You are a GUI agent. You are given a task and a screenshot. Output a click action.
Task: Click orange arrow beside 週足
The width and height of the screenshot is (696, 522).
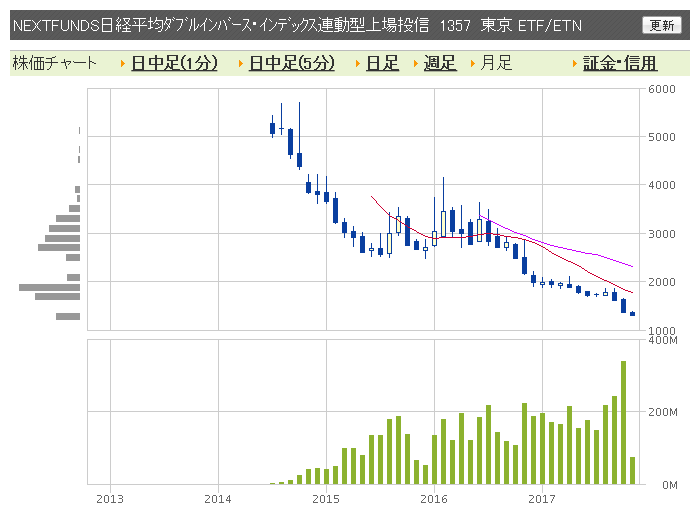pyautogui.click(x=415, y=63)
